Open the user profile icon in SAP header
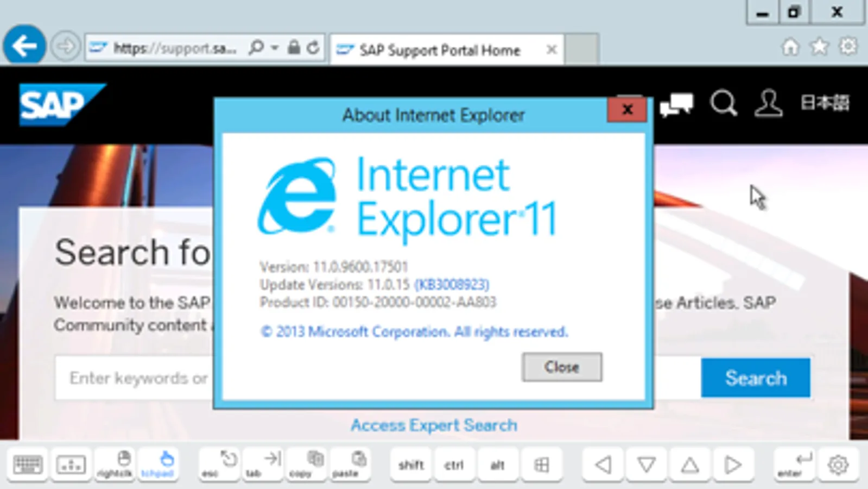Viewport: 868px width, 489px height. [x=769, y=103]
